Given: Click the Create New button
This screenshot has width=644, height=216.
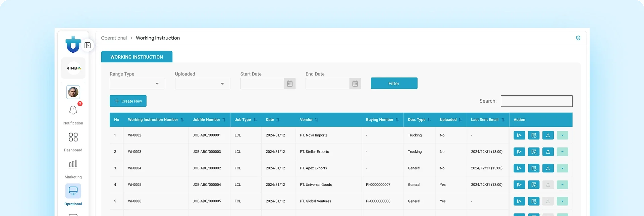Looking at the screenshot, I should pyautogui.click(x=128, y=101).
